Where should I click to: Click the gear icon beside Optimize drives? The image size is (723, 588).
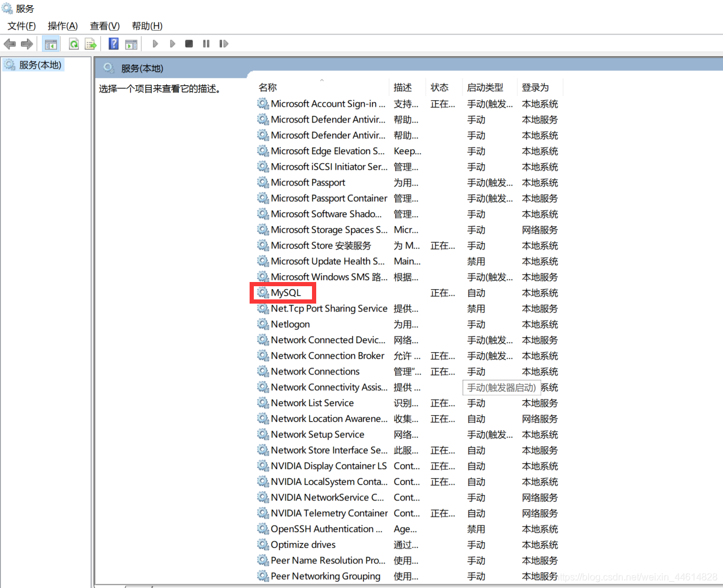(x=263, y=545)
